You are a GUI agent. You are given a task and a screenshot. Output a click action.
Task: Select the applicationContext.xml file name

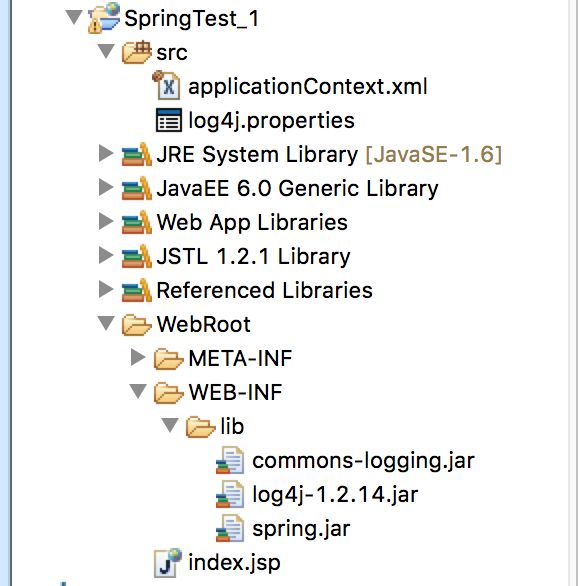click(307, 87)
